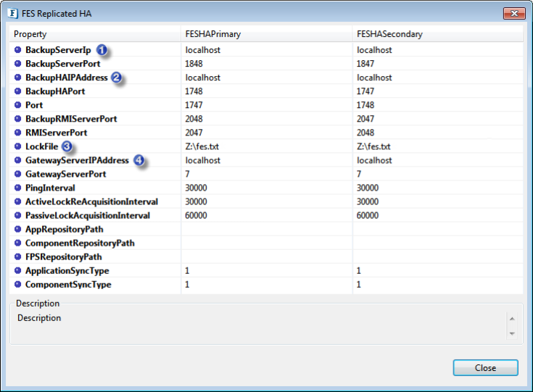Viewport: 533px width, 392px height.
Task: Click the bullet icon beside ActiveLockReAcquisitionInterval
Action: point(18,201)
